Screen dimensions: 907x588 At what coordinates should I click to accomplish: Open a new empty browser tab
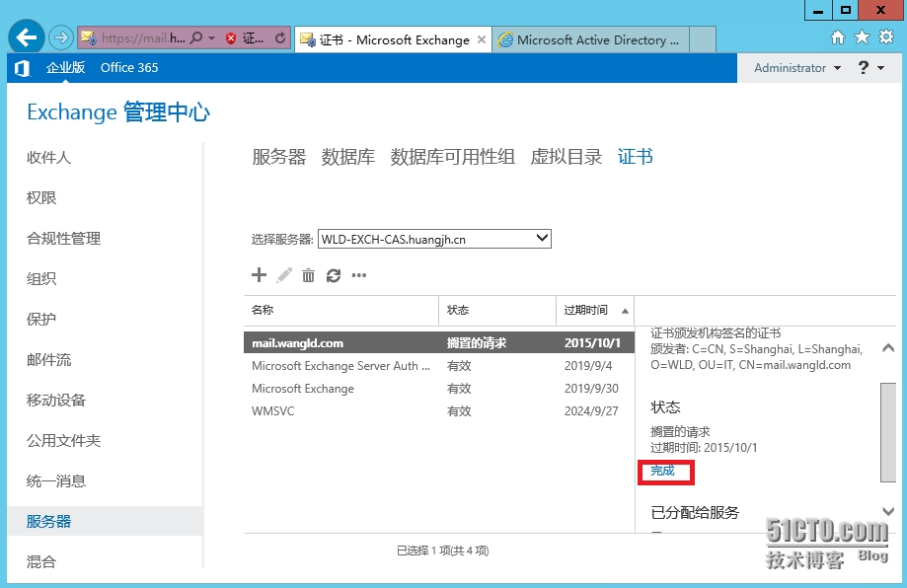tap(703, 39)
